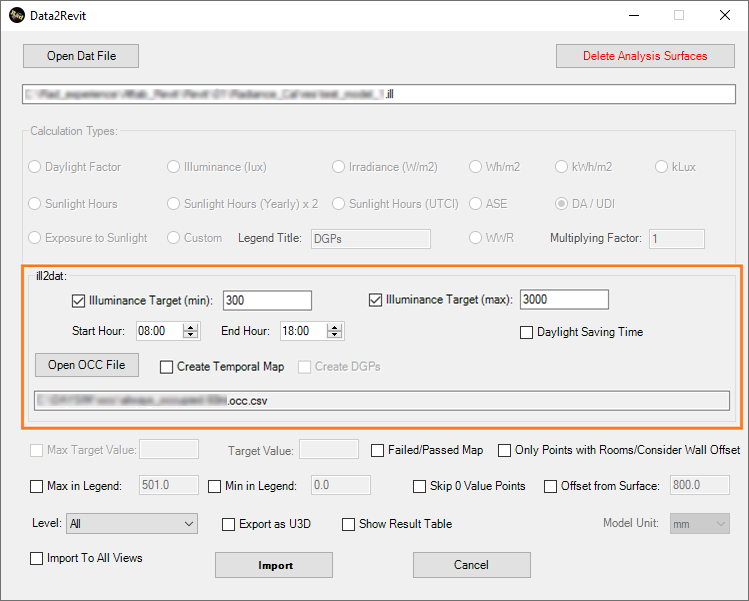
Task: Click the Legend Title field containing DGPs
Action: (x=371, y=238)
